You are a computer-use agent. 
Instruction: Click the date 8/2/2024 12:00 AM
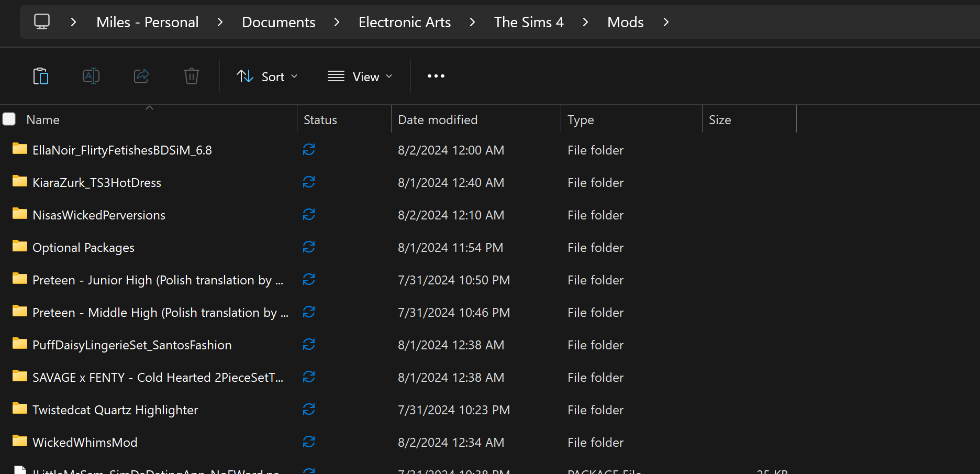[x=451, y=150]
